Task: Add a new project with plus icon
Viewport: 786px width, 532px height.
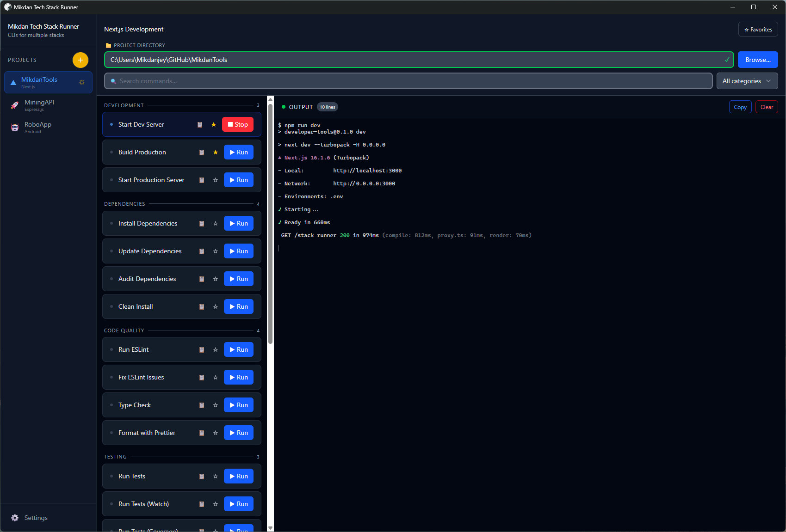Action: [80, 60]
